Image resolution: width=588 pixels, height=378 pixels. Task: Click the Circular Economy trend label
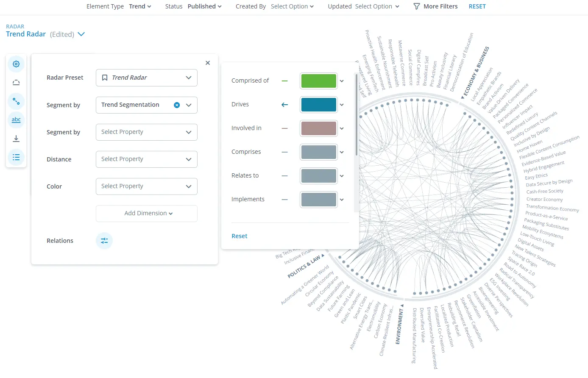tap(319, 283)
